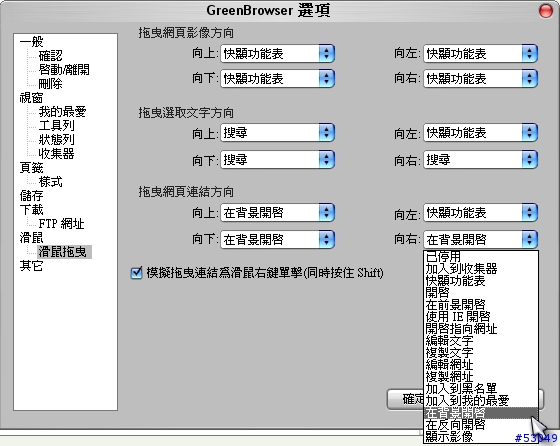Image resolution: width=560 pixels, height=446 pixels.
Task: Close the GreenBrowser 選項 dialog
Action: click(545, 10)
